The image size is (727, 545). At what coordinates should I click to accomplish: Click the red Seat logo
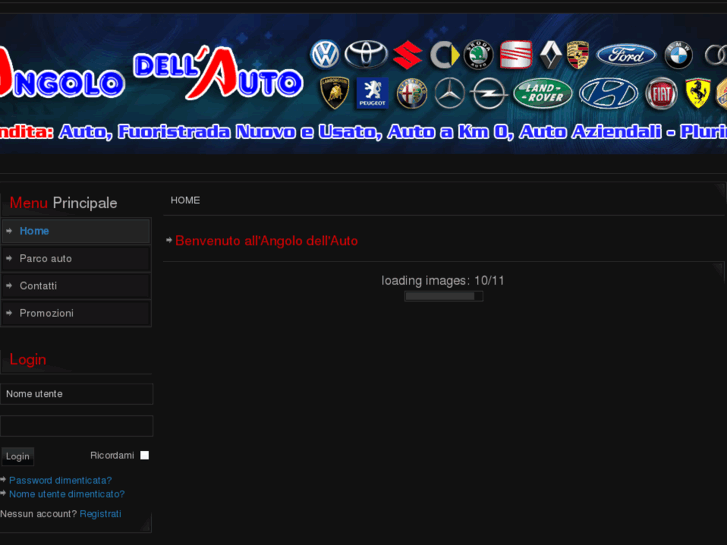[516, 55]
